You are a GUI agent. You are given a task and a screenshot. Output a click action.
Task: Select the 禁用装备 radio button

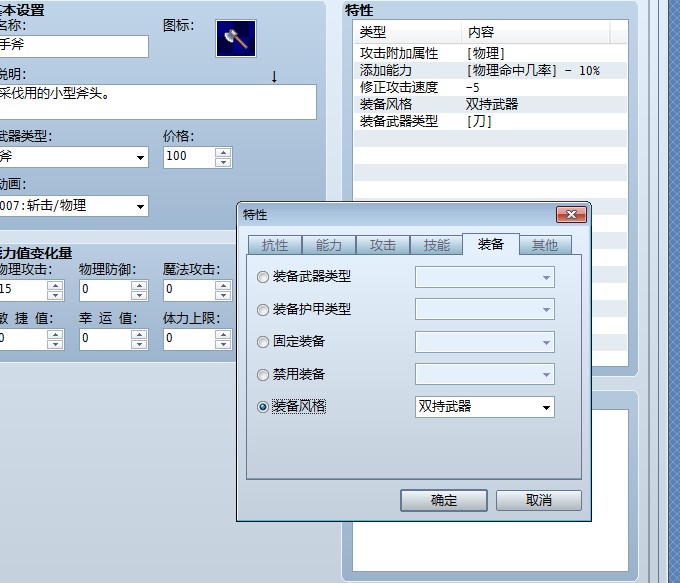[263, 375]
